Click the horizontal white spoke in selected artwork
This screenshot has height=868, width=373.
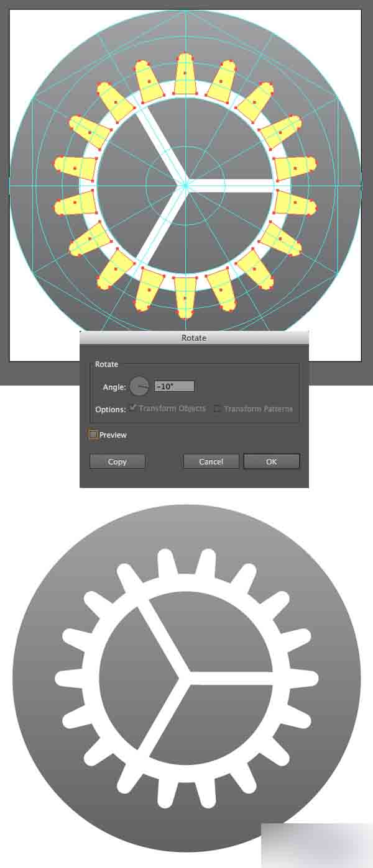tap(231, 184)
